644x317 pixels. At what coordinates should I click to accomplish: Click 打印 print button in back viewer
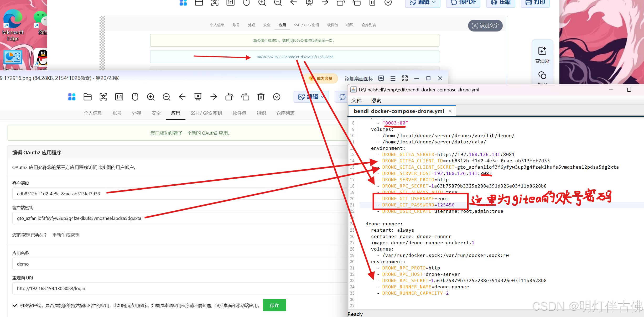(535, 3)
